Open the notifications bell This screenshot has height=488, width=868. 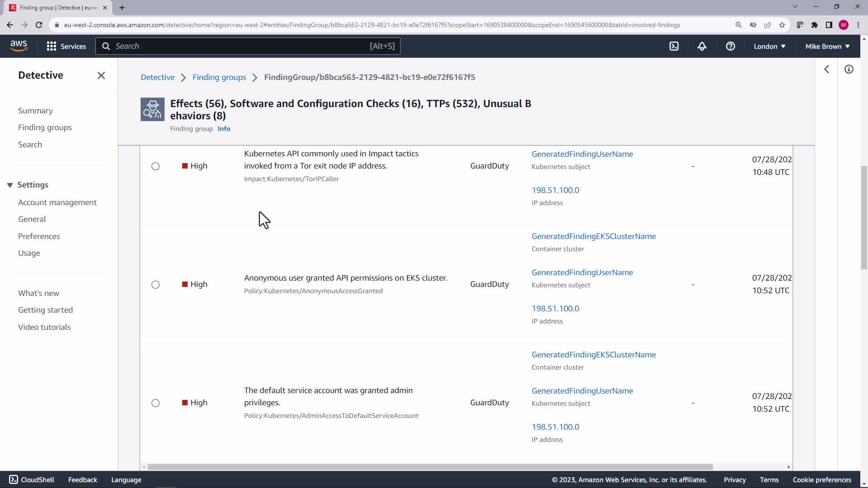(x=702, y=46)
